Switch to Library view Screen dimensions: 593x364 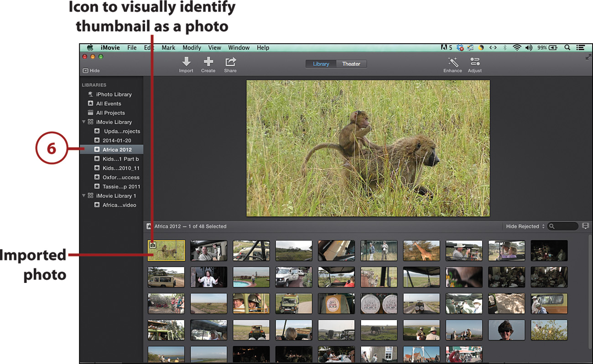(x=321, y=64)
